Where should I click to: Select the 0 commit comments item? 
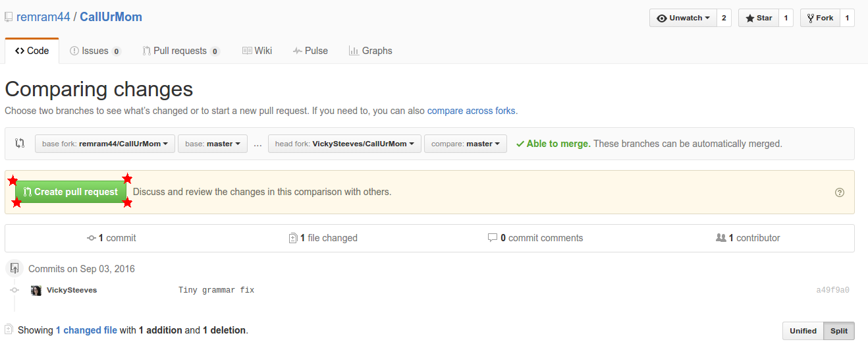(x=535, y=238)
